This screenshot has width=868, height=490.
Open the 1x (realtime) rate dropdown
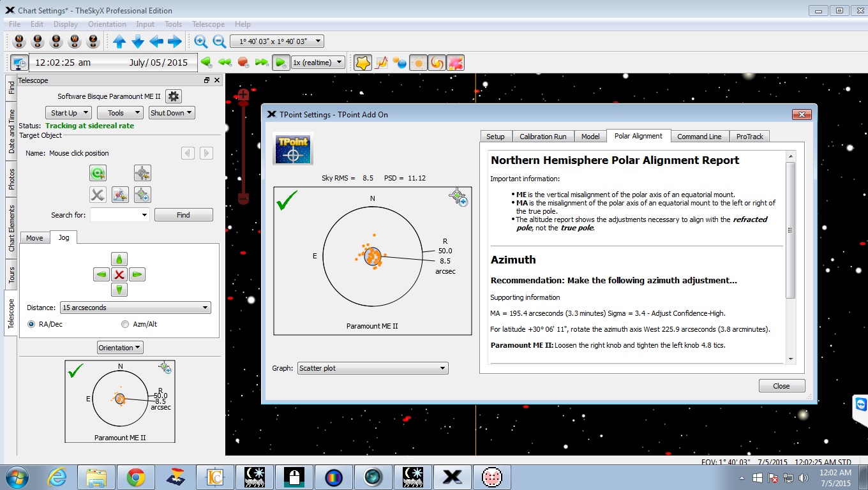pos(318,63)
